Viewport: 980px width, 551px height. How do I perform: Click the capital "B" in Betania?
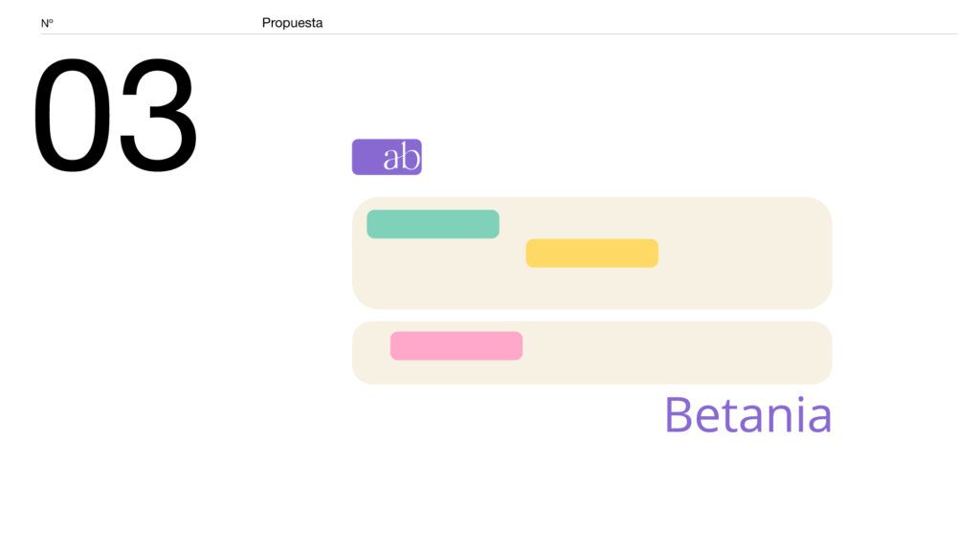(678, 414)
